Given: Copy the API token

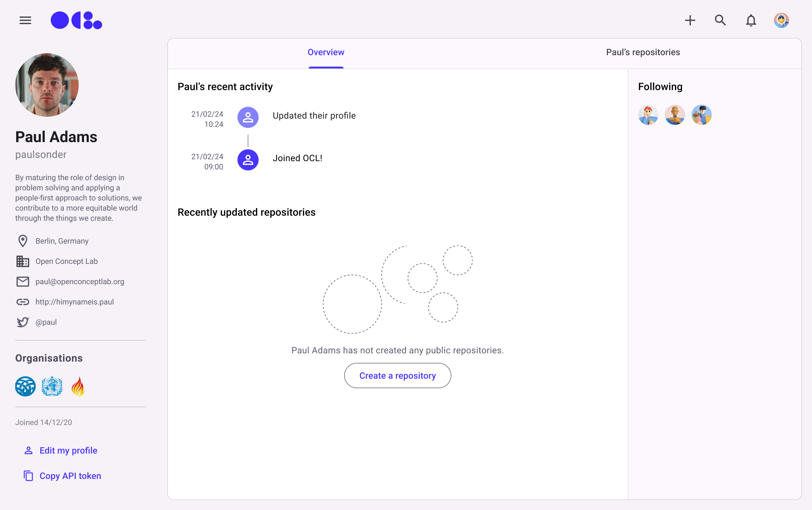Looking at the screenshot, I should (x=70, y=476).
